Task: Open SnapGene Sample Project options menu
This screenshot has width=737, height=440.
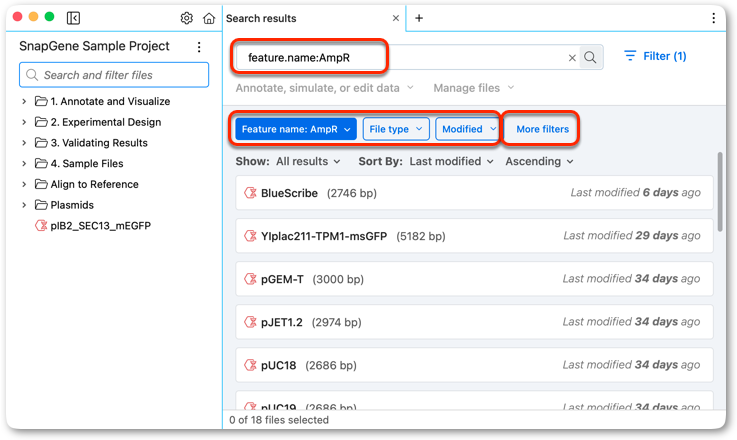Action: tap(199, 47)
